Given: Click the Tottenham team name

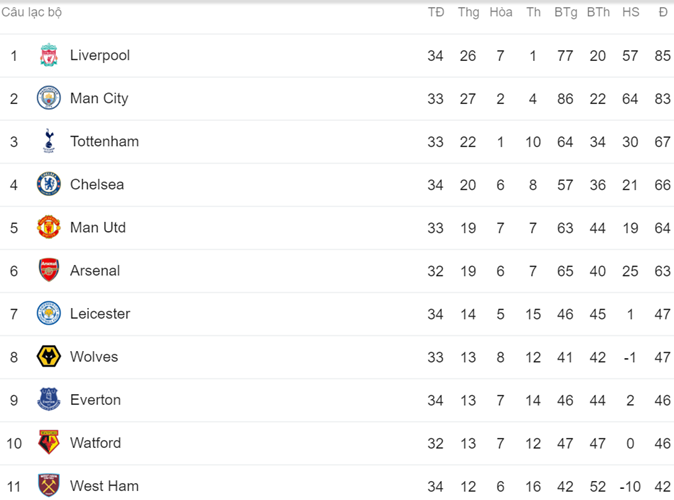Looking at the screenshot, I should [104, 141].
